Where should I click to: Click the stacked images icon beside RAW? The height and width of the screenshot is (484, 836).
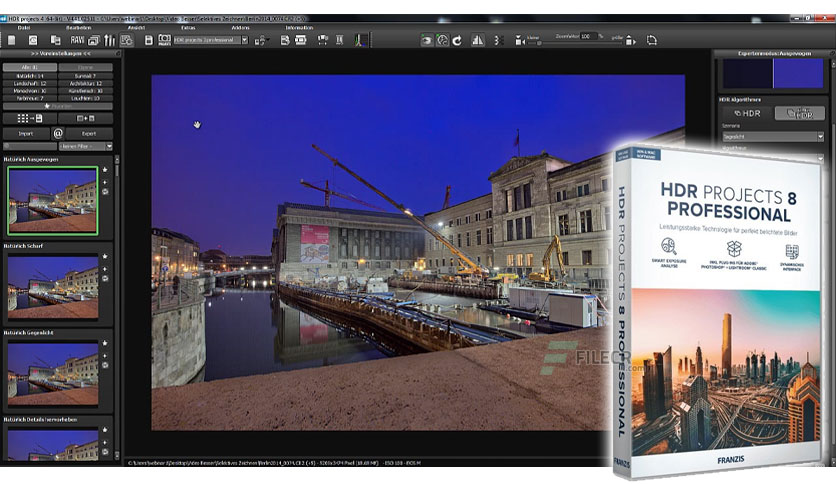click(94, 40)
